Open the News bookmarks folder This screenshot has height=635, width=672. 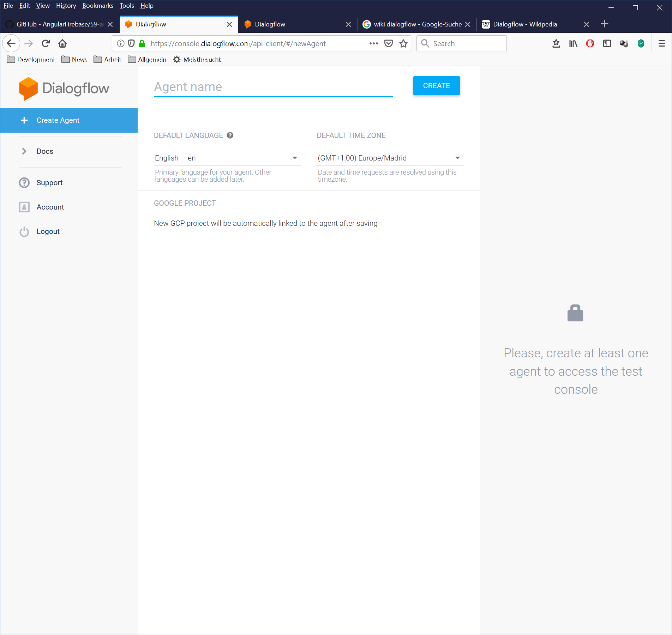pyautogui.click(x=74, y=59)
